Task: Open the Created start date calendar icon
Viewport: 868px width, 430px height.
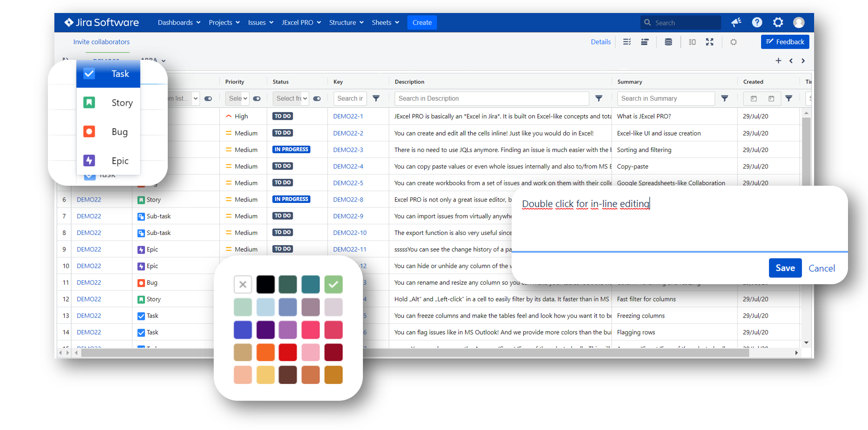Action: click(754, 98)
